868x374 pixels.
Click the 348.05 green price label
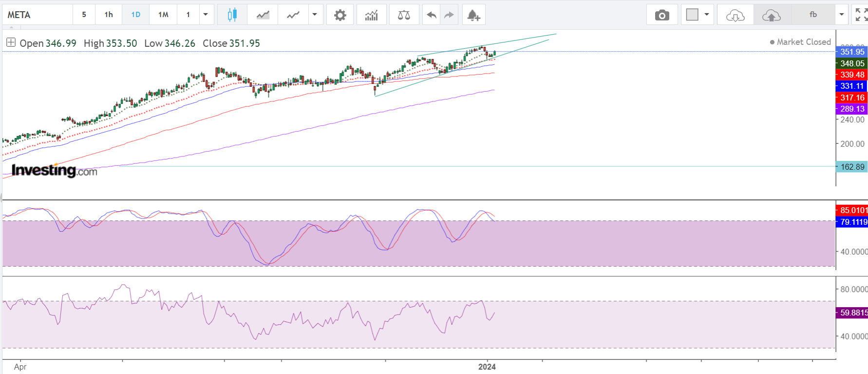(852, 63)
